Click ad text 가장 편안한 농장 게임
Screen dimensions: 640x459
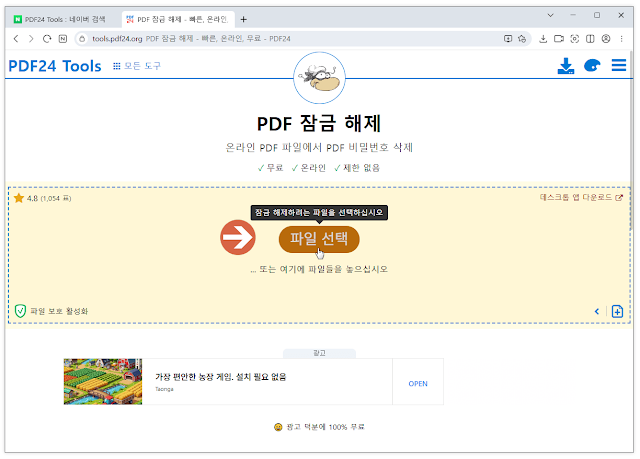pyautogui.click(x=220, y=377)
